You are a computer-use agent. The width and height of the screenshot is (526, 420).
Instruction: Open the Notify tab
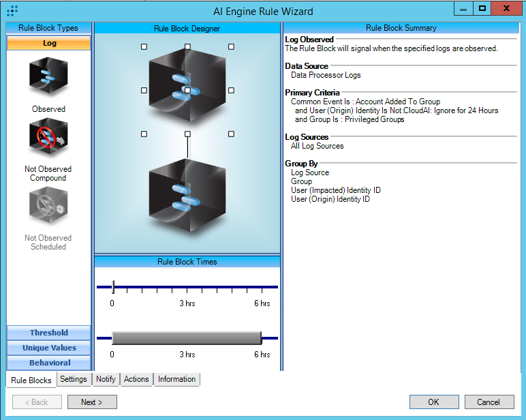tap(106, 379)
